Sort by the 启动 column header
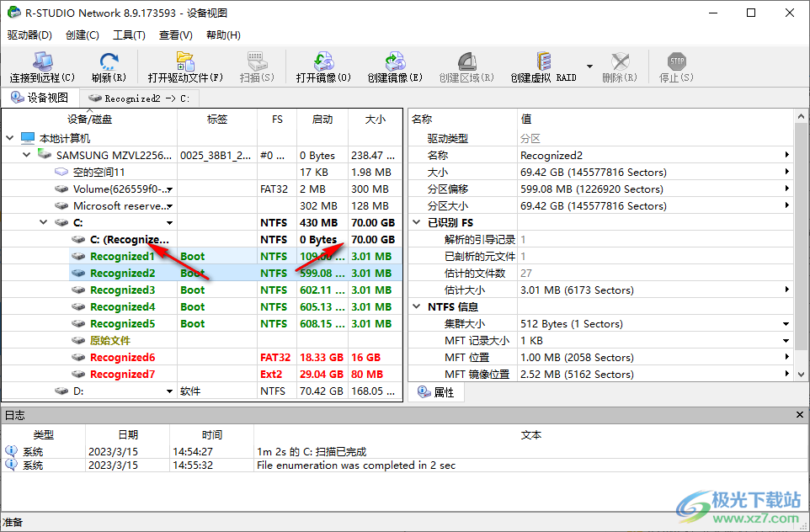Screen dimensions: 810x532 point(322,120)
